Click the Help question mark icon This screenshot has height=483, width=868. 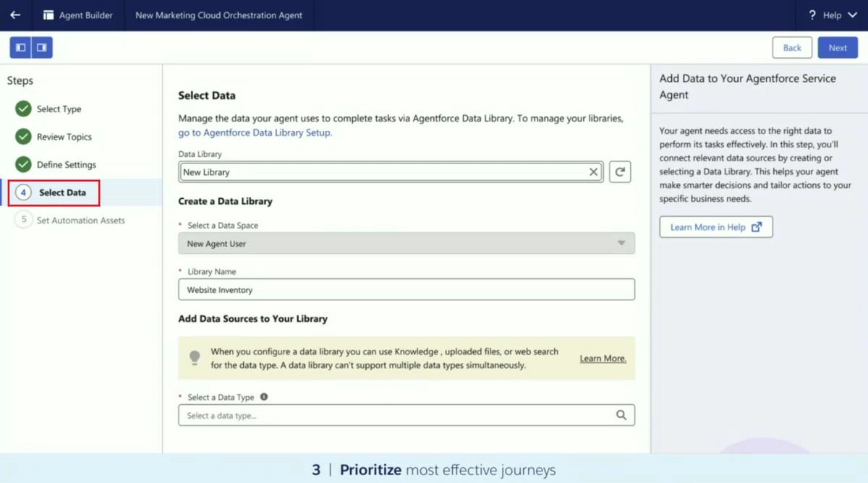click(x=812, y=15)
